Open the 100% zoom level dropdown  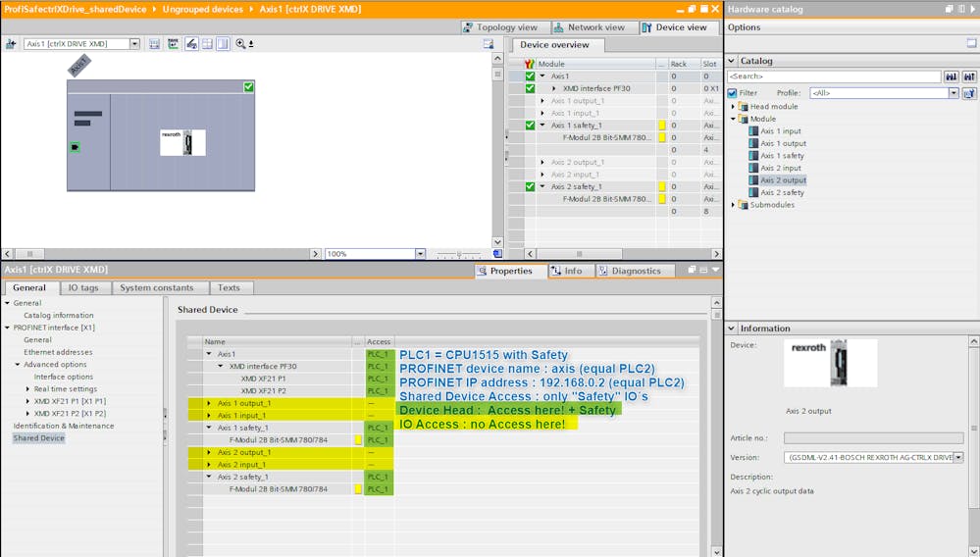[420, 254]
